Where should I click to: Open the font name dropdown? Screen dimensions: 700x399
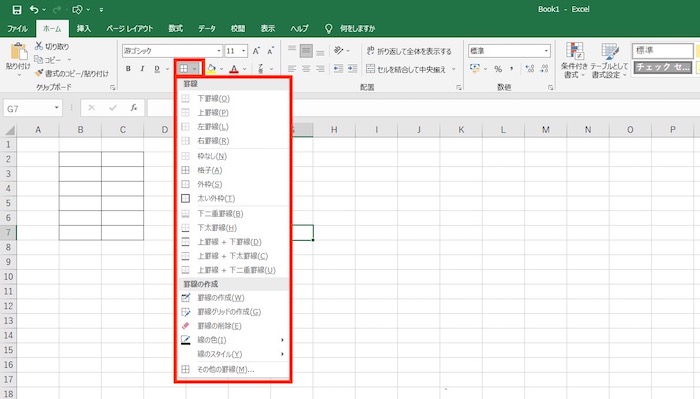[219, 51]
